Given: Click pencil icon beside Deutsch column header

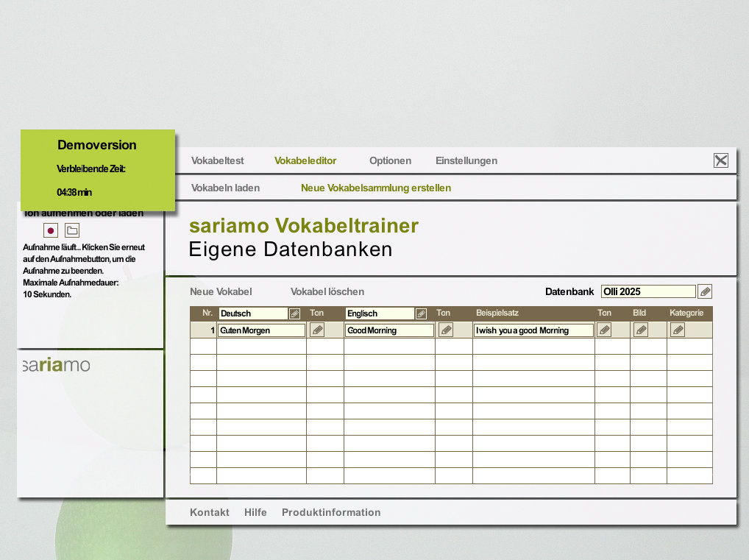Looking at the screenshot, I should pos(294,313).
